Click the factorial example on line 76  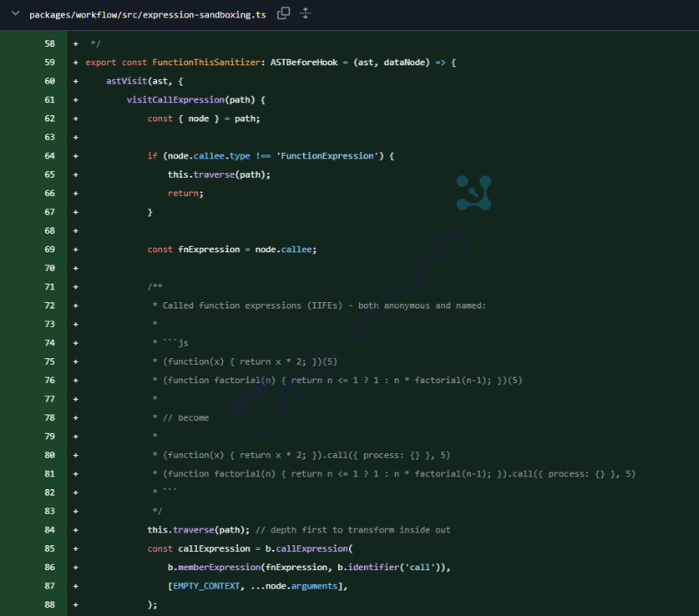pyautogui.click(x=342, y=381)
